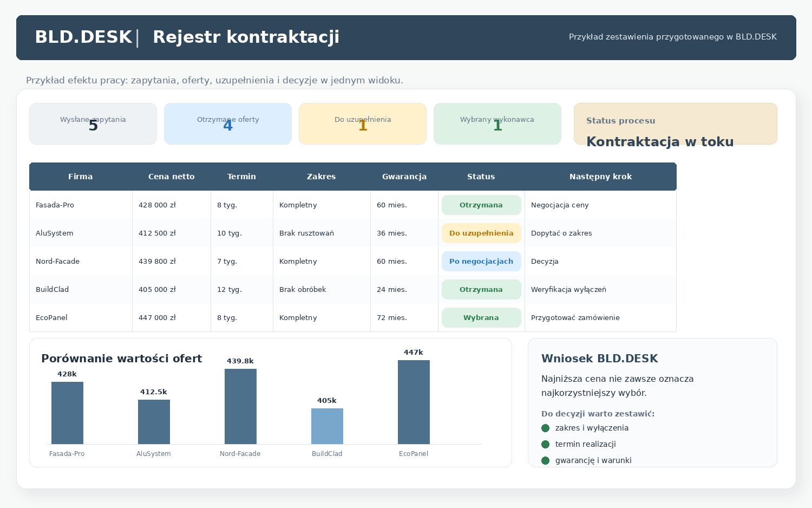Select the EcoPanel company cell in the table
This screenshot has width=812, height=508.
pyautogui.click(x=81, y=318)
